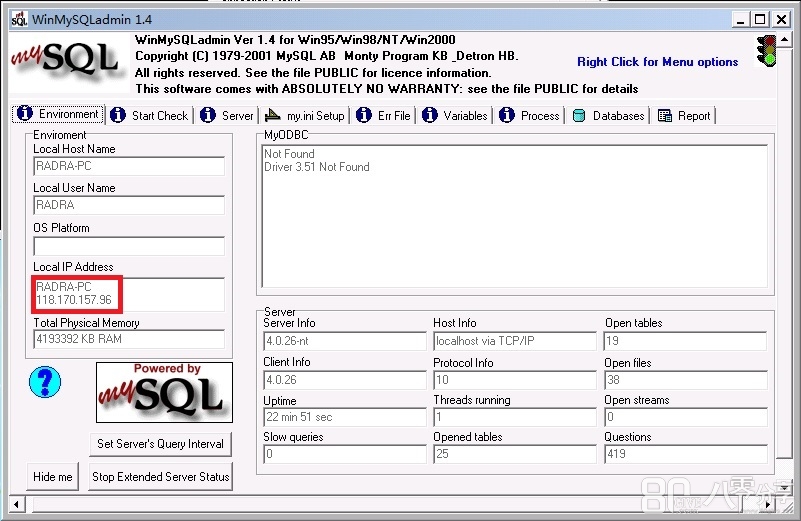Click Set Server's Query Interval button
This screenshot has height=521, width=801.
160,444
